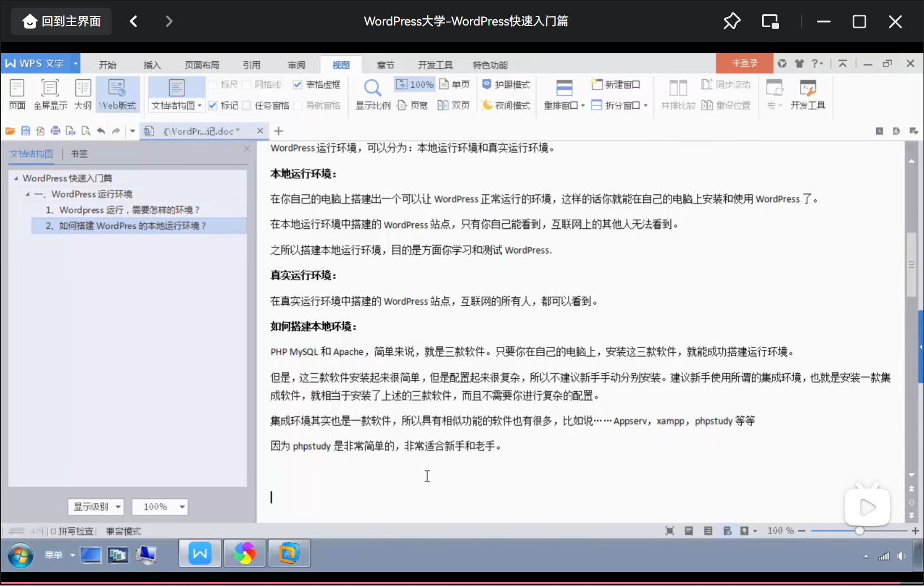The width and height of the screenshot is (924, 586).
Task: Collapse the 'WordPress 快速入门篇' tree node
Action: pyautogui.click(x=16, y=178)
